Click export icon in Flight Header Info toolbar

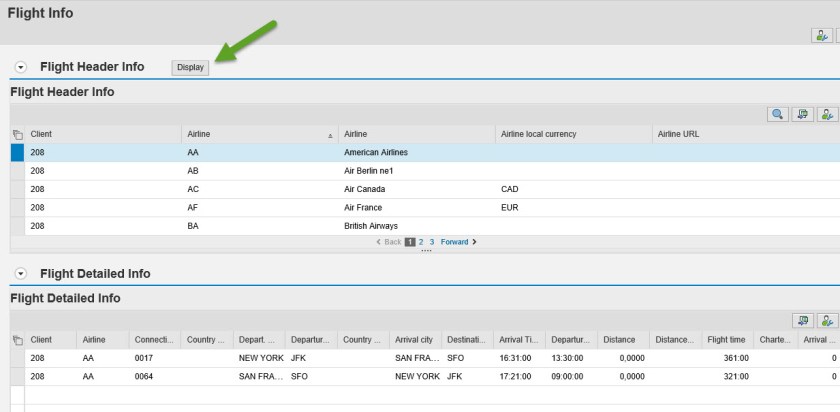(x=802, y=115)
